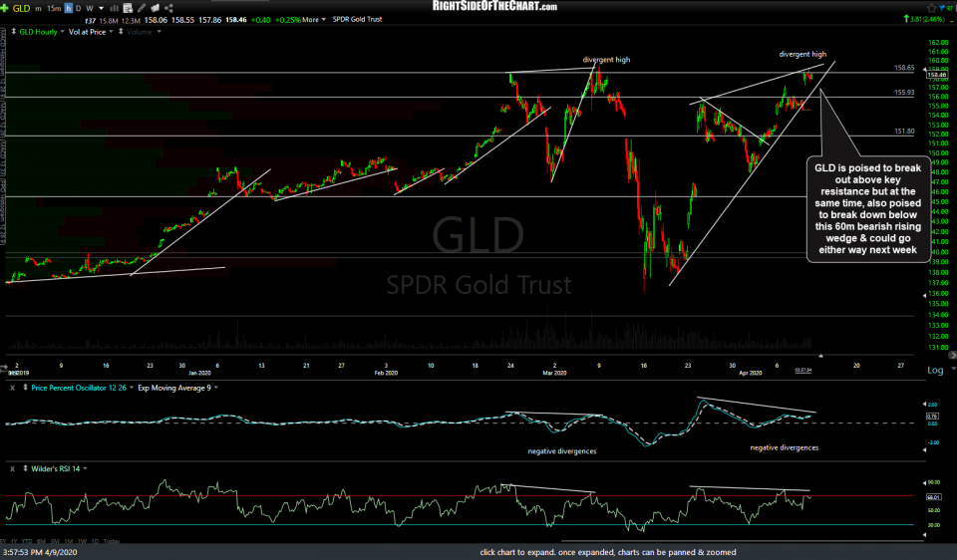Open the Vol at Price dropdown

111,31
